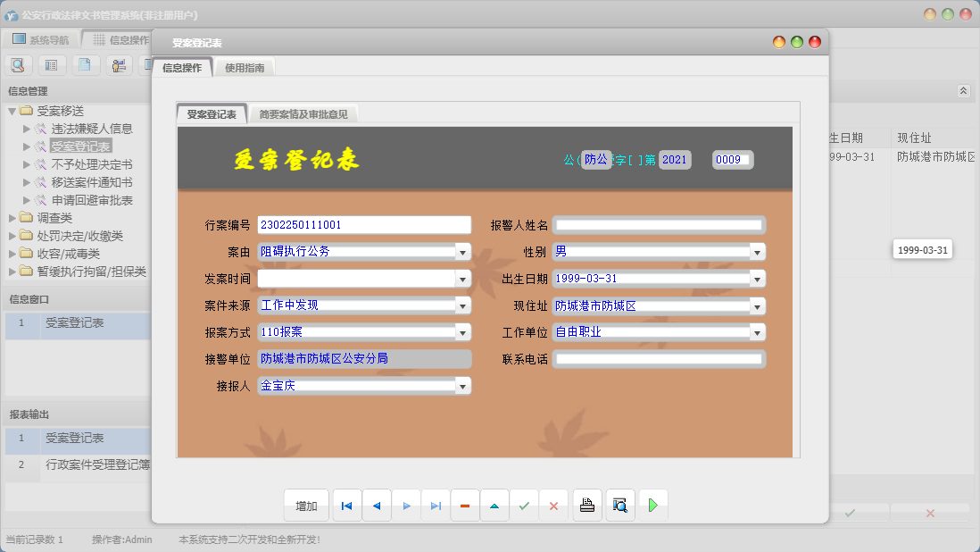Open print preview for the registration form

click(x=619, y=505)
